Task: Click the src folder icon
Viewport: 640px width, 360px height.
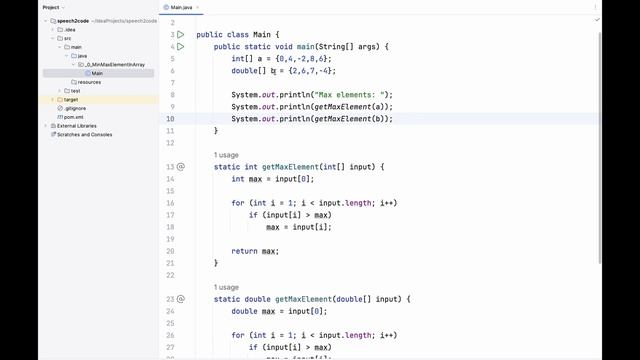Action: [60, 38]
